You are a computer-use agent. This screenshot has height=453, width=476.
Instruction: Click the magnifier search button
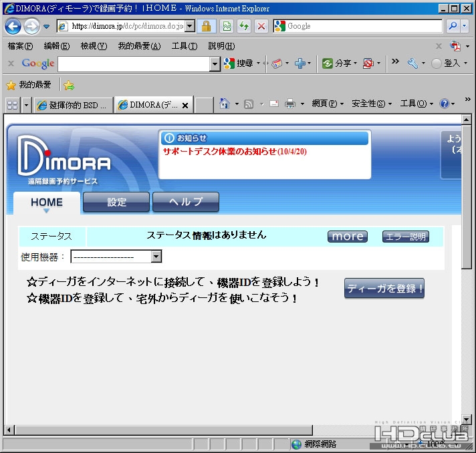pyautogui.click(x=453, y=26)
